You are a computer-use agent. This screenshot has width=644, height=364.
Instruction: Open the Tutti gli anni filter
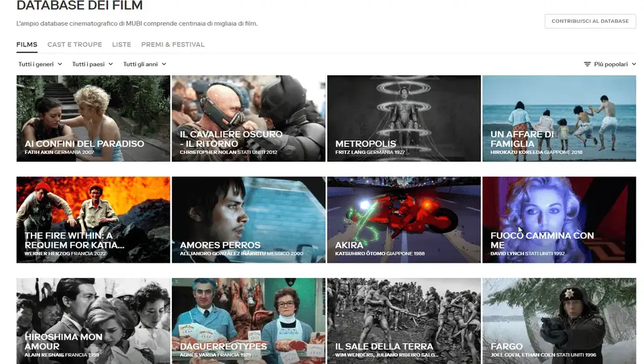(145, 64)
